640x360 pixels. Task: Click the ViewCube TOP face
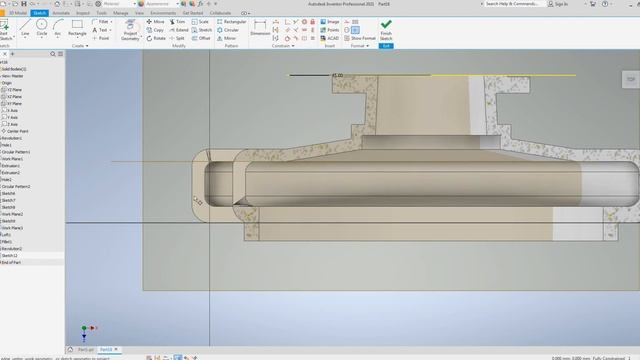[x=631, y=79]
